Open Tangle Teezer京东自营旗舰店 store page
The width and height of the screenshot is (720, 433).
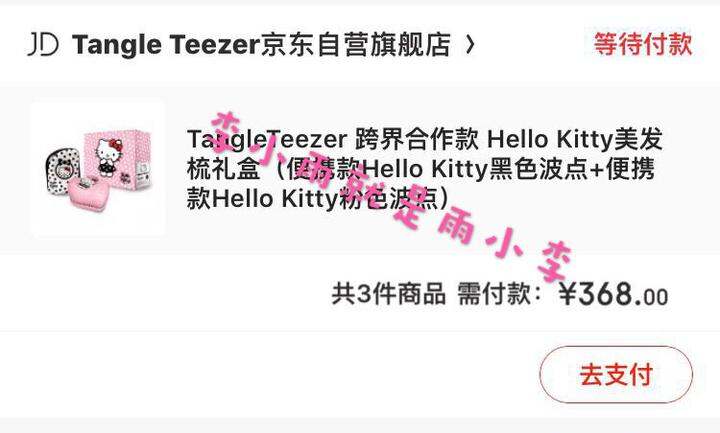[x=261, y=45]
